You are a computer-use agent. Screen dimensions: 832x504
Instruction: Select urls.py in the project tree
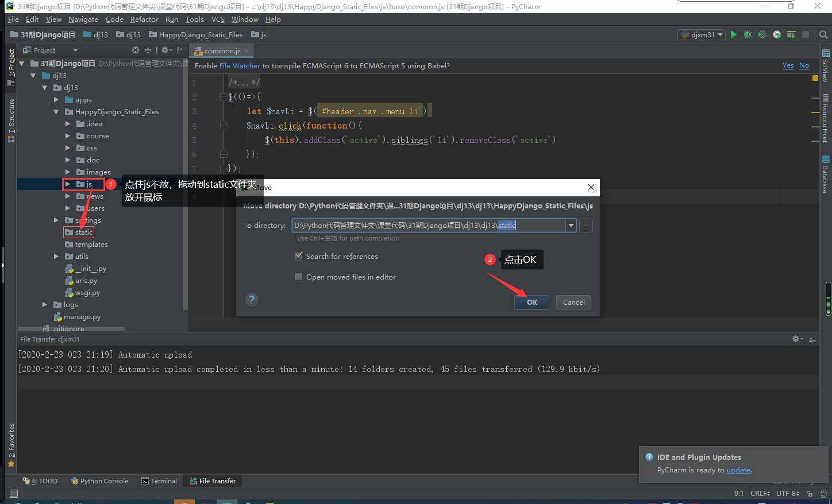click(86, 280)
